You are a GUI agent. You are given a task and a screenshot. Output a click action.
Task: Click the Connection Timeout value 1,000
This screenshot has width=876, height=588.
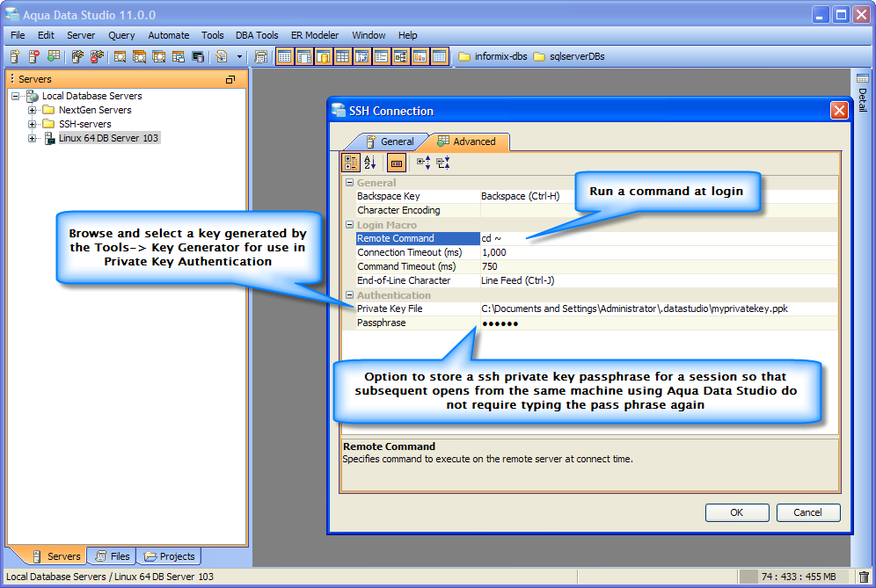(659, 252)
